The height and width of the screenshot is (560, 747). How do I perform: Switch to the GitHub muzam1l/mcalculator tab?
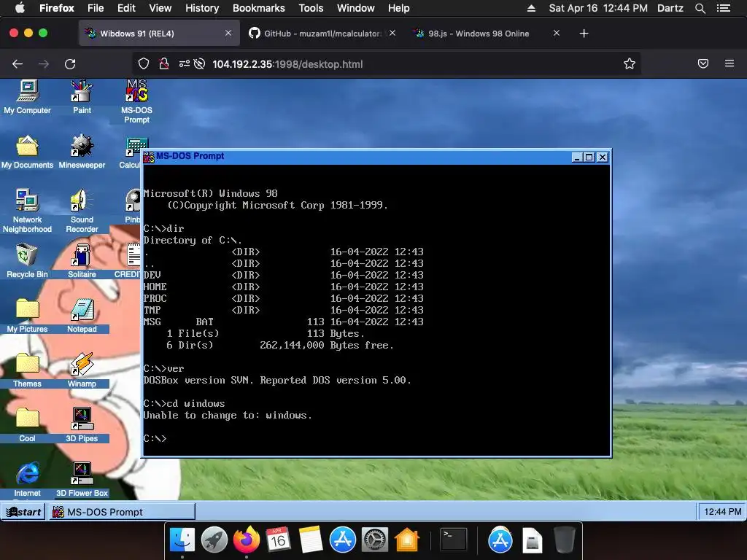coord(322,34)
